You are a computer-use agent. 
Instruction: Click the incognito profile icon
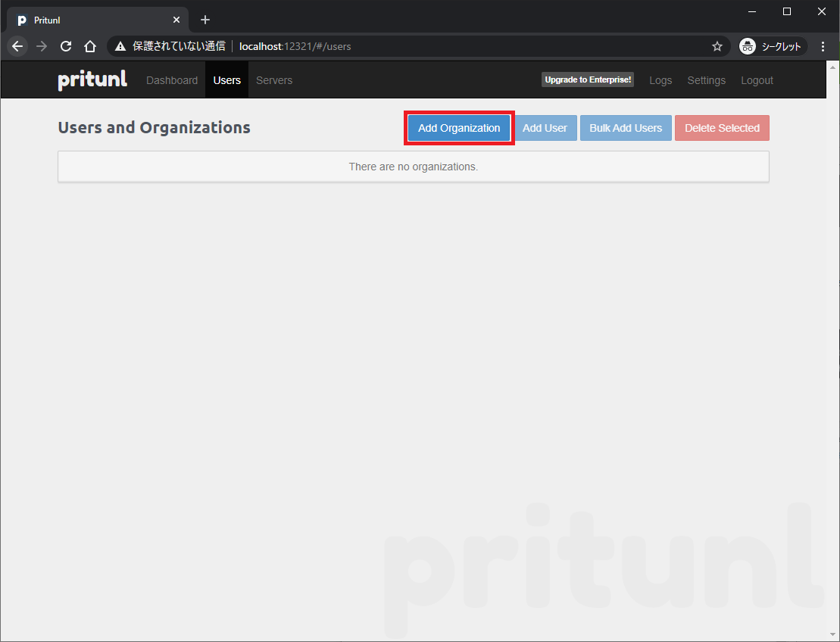click(x=748, y=46)
